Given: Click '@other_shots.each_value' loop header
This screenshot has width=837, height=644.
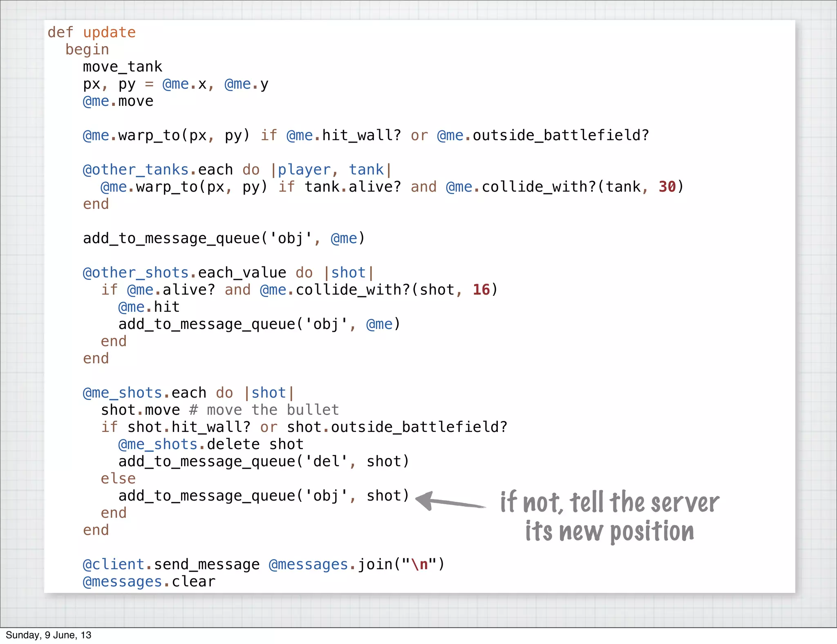Looking at the screenshot, I should coord(184,273).
